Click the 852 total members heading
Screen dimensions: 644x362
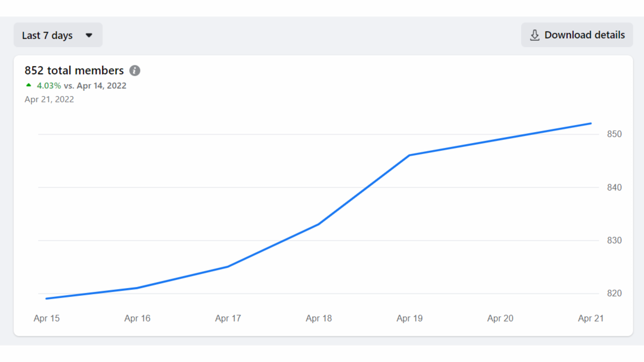click(74, 71)
